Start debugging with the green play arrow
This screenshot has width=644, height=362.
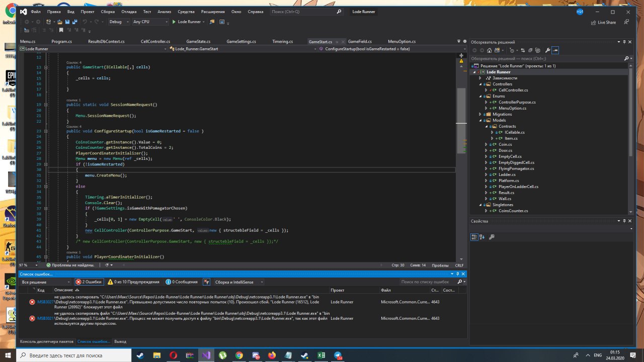[x=174, y=22]
